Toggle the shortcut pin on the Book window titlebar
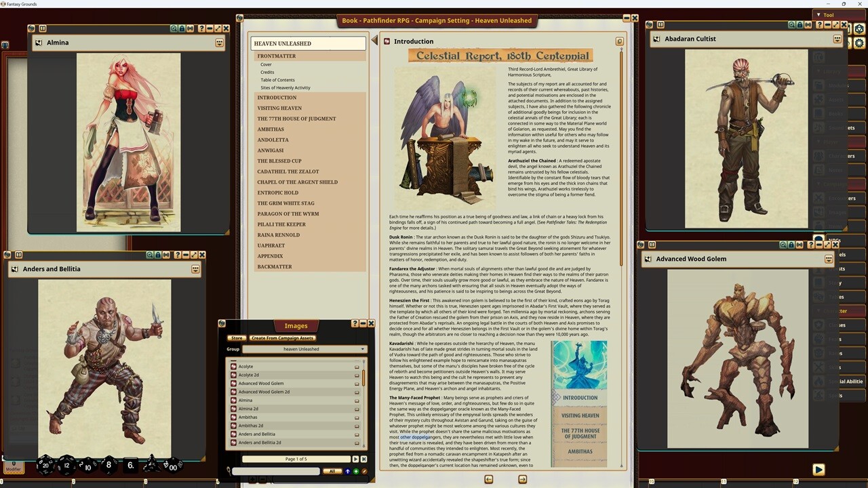This screenshot has width=868, height=488. [239, 18]
